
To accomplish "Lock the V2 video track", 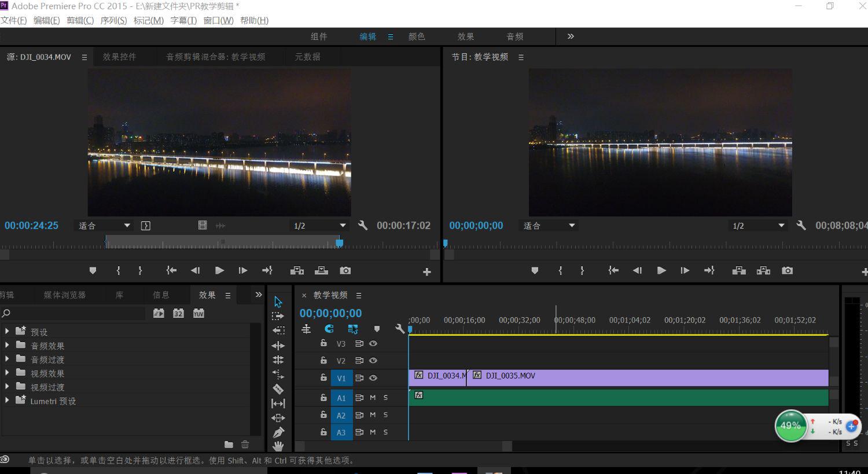I will pyautogui.click(x=323, y=361).
